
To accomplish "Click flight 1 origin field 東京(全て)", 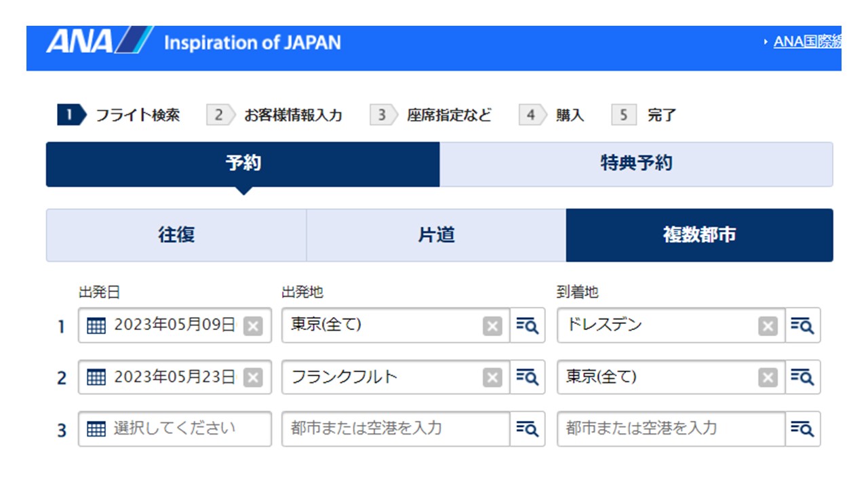I will [x=396, y=326].
